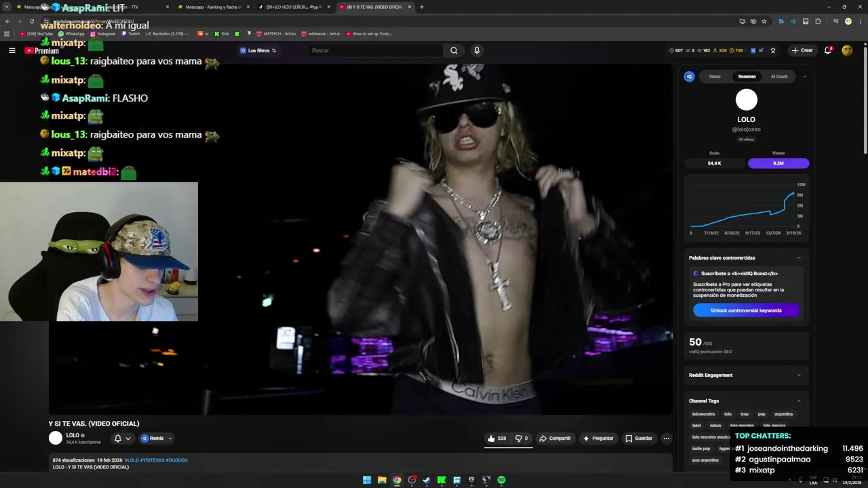Open the WhatsApp bookmark

71,33
